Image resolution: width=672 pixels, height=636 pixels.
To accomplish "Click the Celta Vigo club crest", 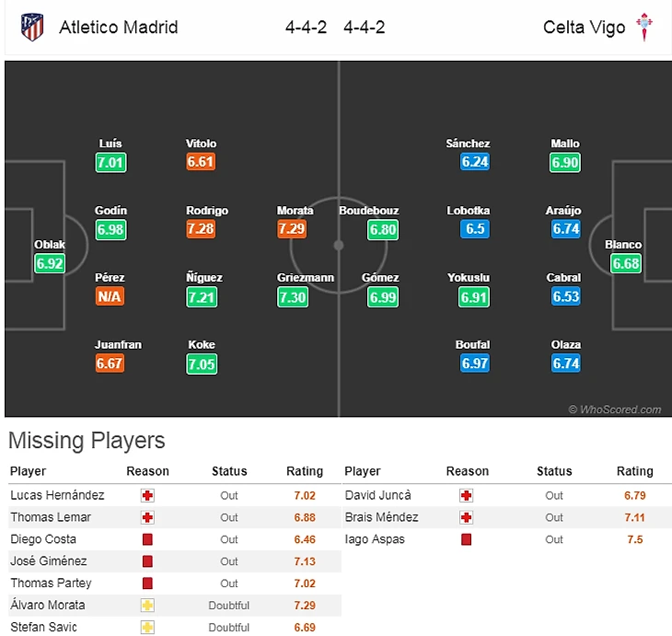I will (x=644, y=27).
